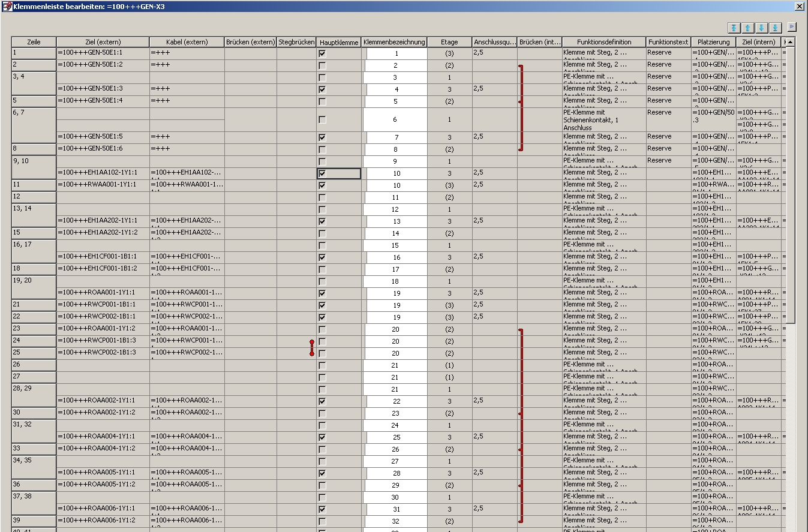
Task: Click the Kabel (extern) column header
Action: [x=187, y=42]
